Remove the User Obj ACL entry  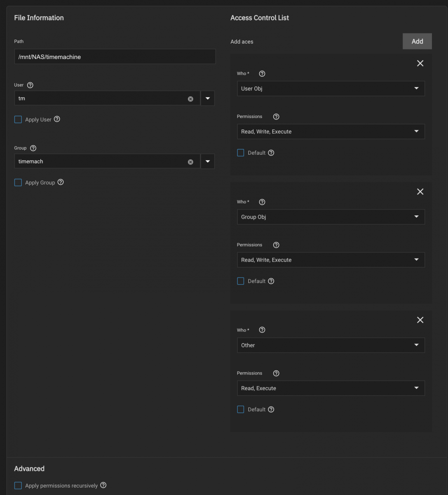coord(420,63)
